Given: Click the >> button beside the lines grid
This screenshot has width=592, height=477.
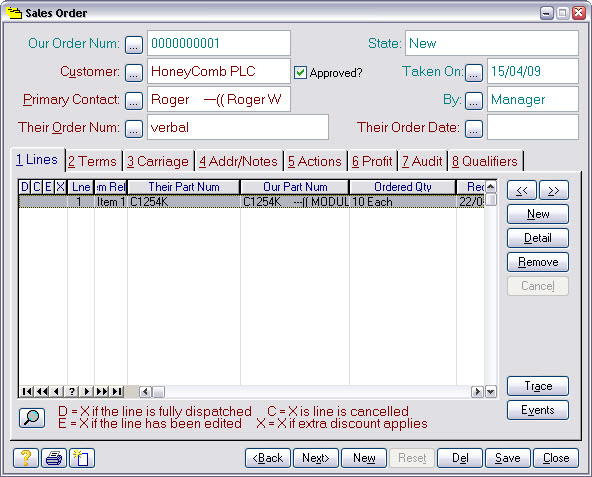Looking at the screenshot, I should point(553,190).
